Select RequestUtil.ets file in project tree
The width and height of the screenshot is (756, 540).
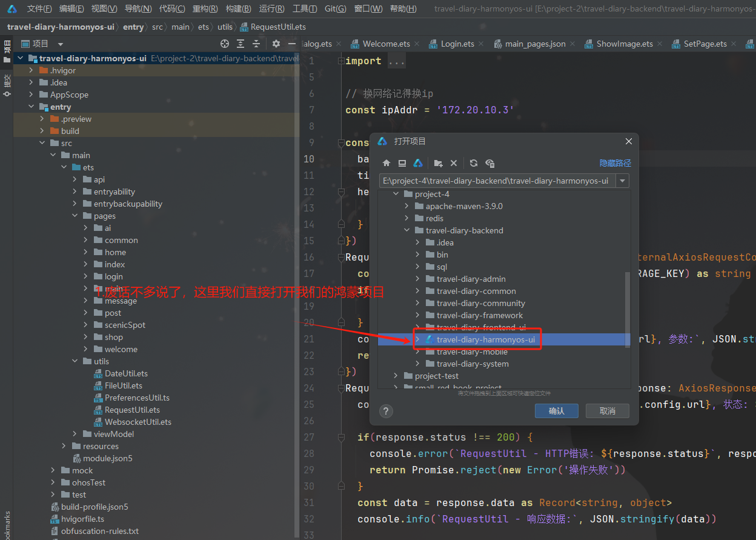(132, 410)
